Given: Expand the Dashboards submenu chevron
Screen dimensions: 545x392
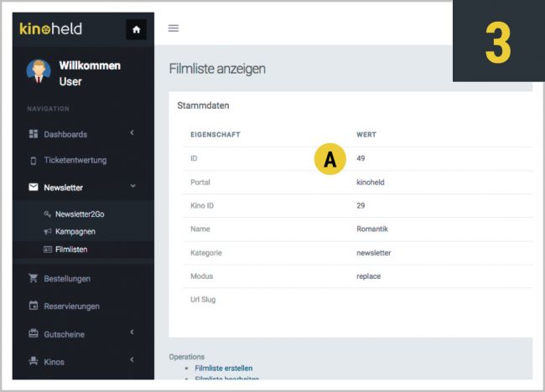Looking at the screenshot, I should point(132,133).
